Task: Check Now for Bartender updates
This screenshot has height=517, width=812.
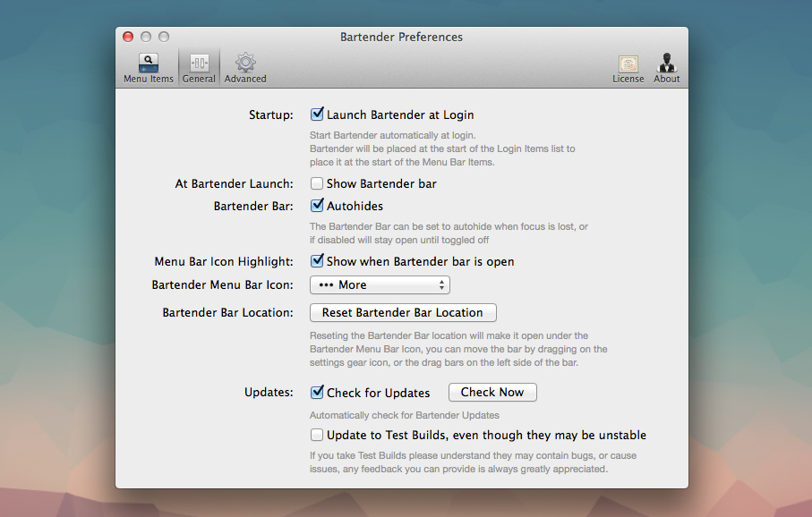Action: click(x=492, y=392)
